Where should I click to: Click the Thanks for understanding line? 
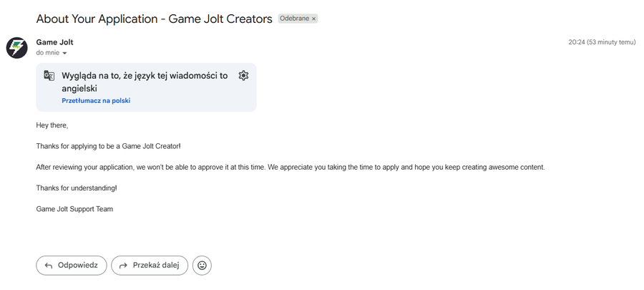coord(77,188)
